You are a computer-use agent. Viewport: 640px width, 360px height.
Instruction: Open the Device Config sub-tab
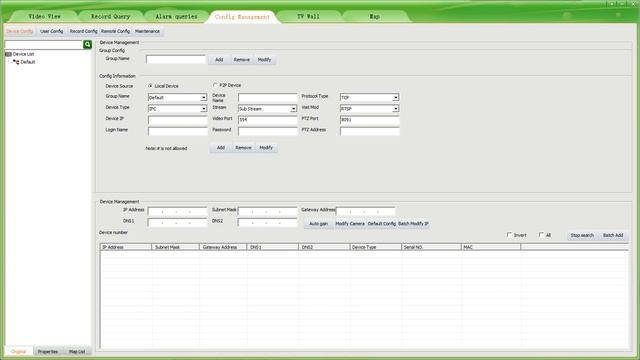(x=20, y=31)
